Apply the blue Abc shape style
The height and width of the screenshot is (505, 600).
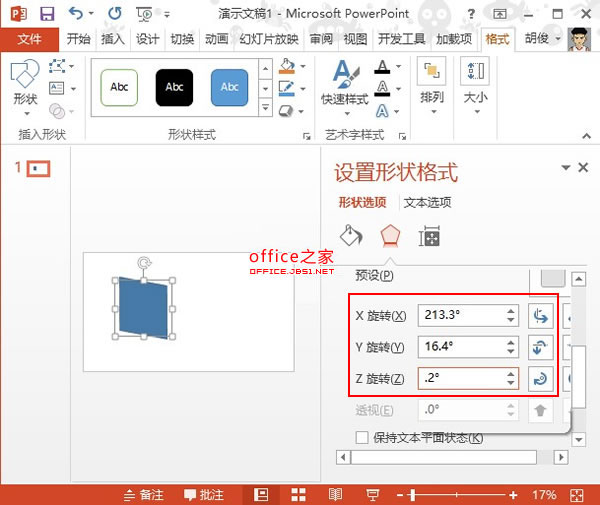tap(230, 88)
